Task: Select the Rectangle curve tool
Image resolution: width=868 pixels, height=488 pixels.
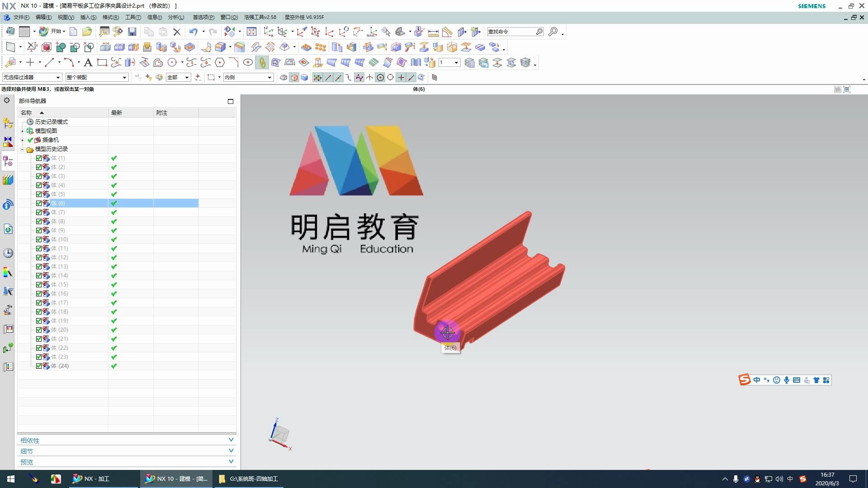Action: coord(102,62)
